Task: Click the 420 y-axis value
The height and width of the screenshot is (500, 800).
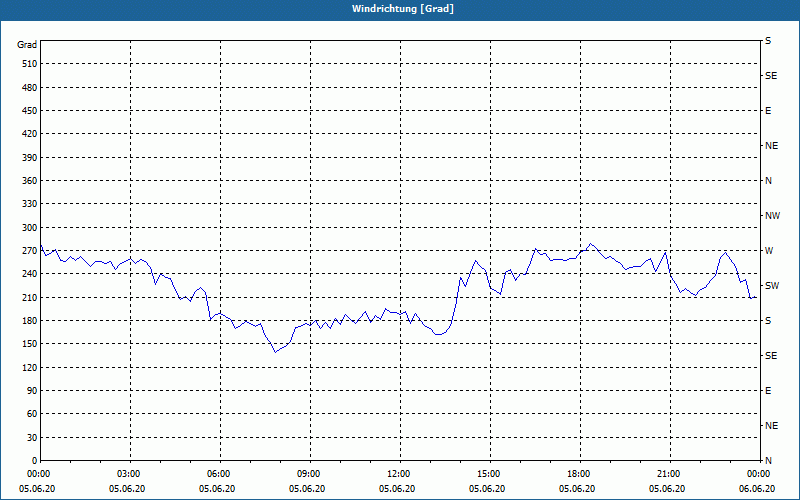Action: point(29,134)
